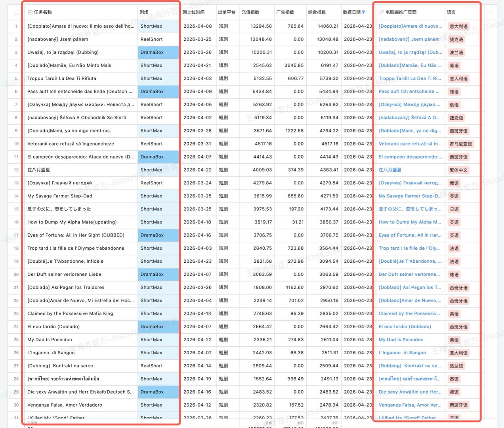The width and height of the screenshot is (504, 428).
Task: Select the 泰语 language tag
Action: click(x=454, y=379)
